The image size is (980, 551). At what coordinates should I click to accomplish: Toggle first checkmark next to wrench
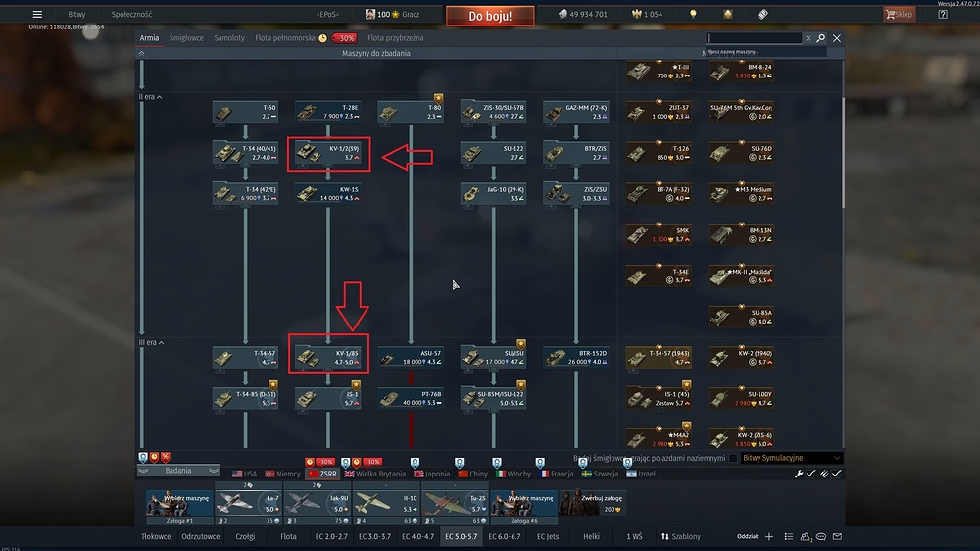[x=810, y=474]
